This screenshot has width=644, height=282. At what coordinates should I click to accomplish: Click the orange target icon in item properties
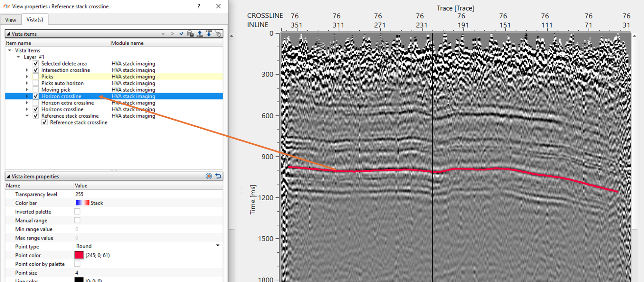(209, 176)
